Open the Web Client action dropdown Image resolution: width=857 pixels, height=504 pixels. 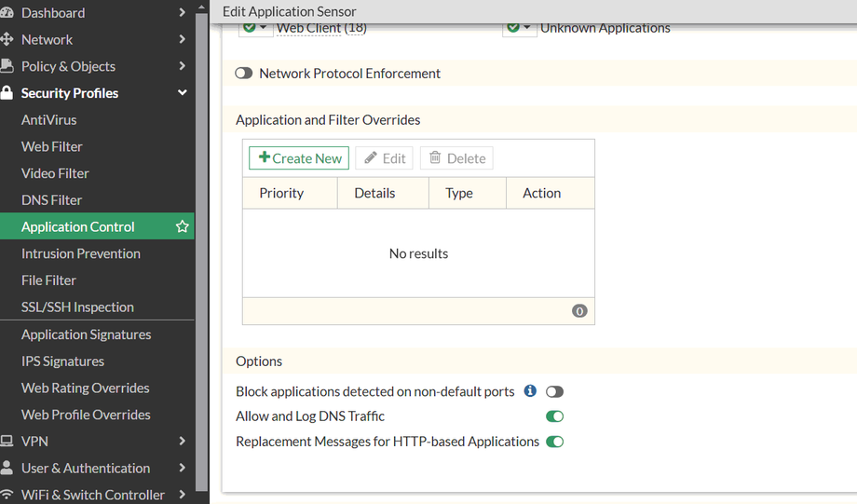(255, 29)
